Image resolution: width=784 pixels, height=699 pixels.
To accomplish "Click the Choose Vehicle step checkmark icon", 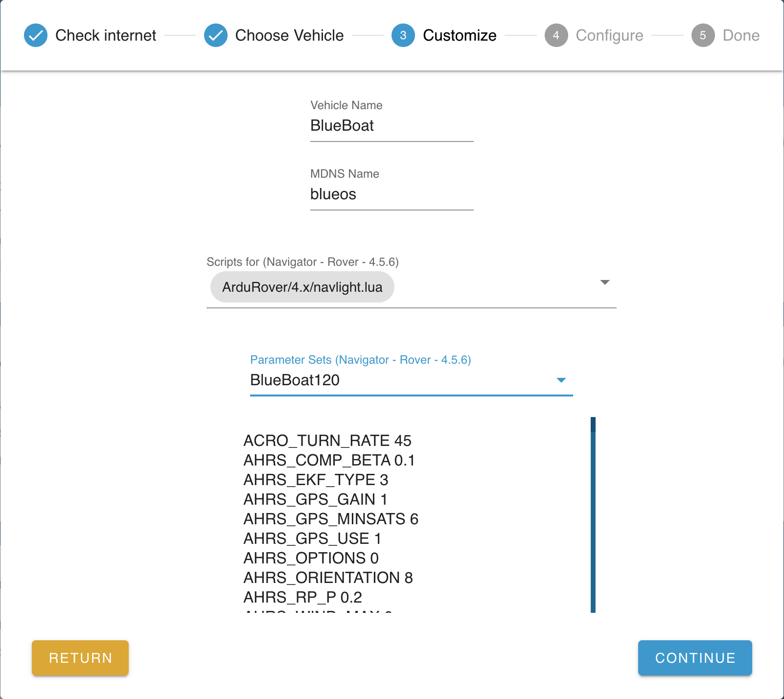I will (216, 35).
